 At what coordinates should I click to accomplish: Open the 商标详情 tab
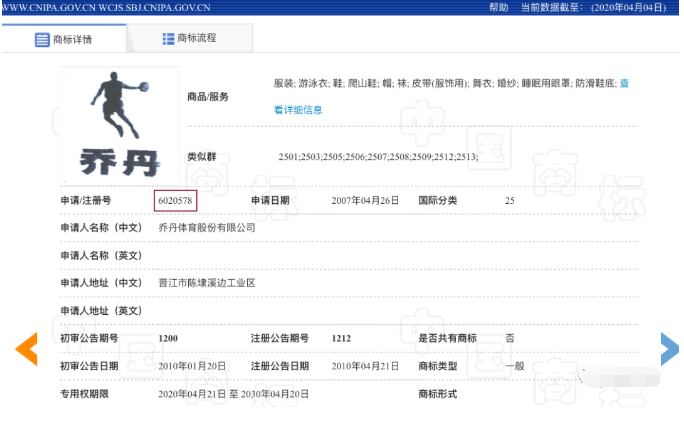pyautogui.click(x=64, y=39)
